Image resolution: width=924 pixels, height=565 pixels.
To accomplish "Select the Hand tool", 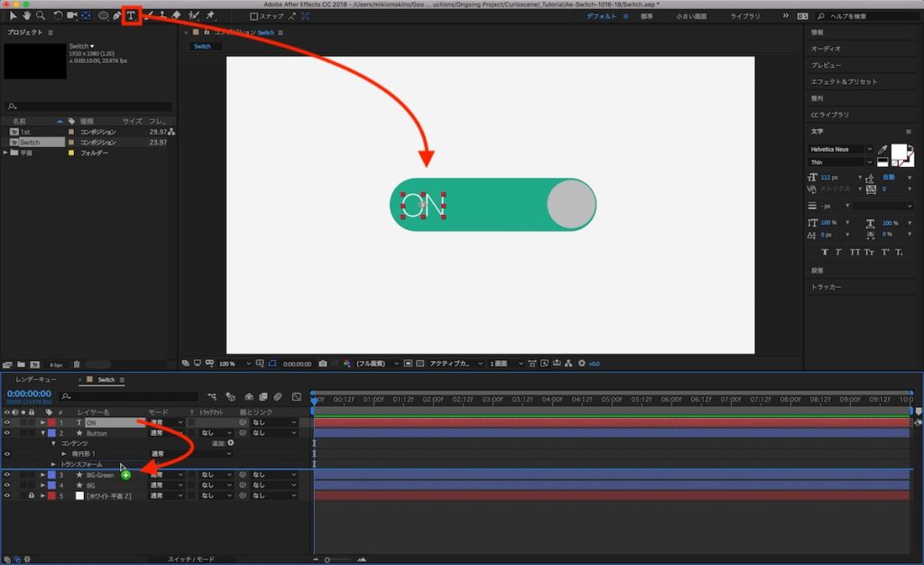I will [x=26, y=15].
